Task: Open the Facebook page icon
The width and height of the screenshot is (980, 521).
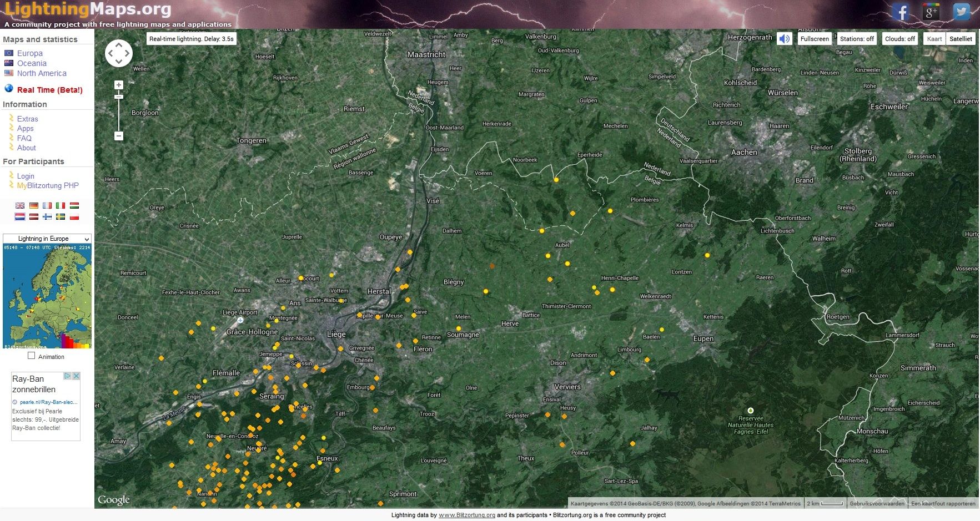Action: pos(901,12)
